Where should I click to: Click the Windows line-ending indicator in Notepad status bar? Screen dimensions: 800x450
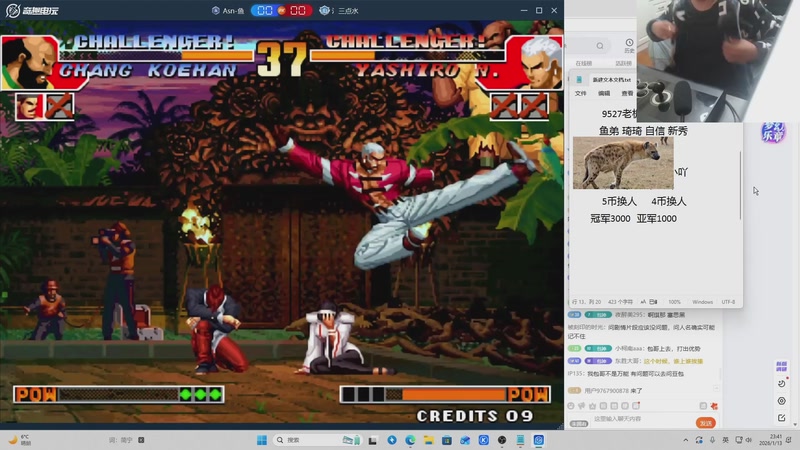(x=703, y=302)
